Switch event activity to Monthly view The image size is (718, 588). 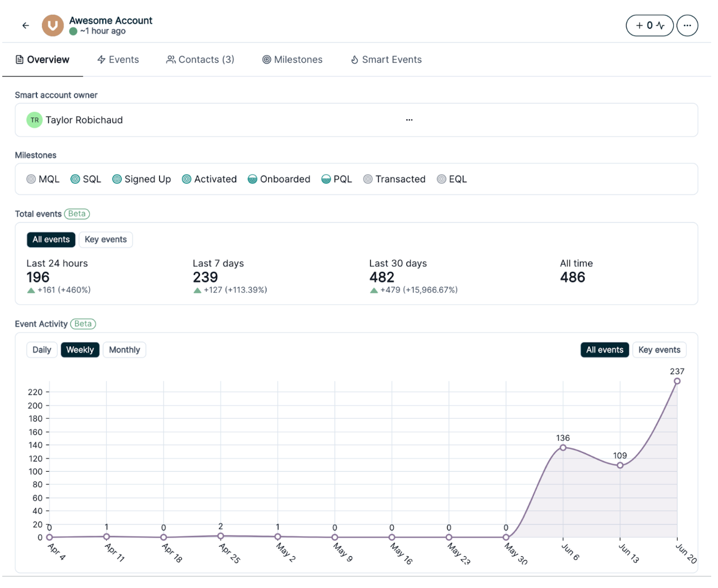click(x=124, y=350)
